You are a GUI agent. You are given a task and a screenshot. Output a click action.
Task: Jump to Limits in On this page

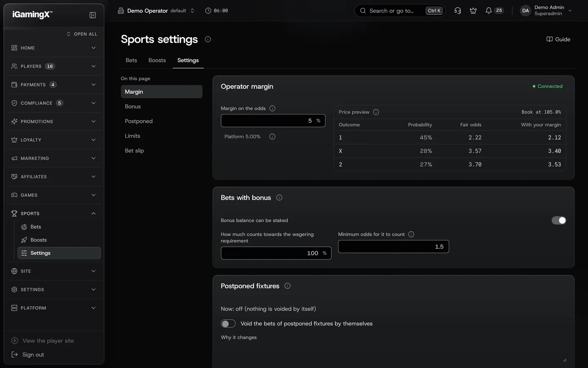tap(162, 136)
